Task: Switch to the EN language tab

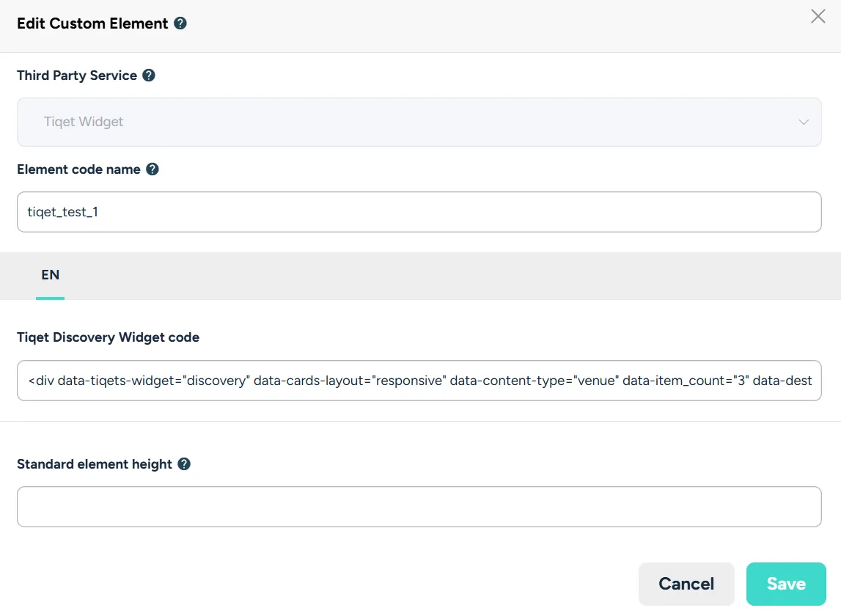Action: (x=51, y=275)
